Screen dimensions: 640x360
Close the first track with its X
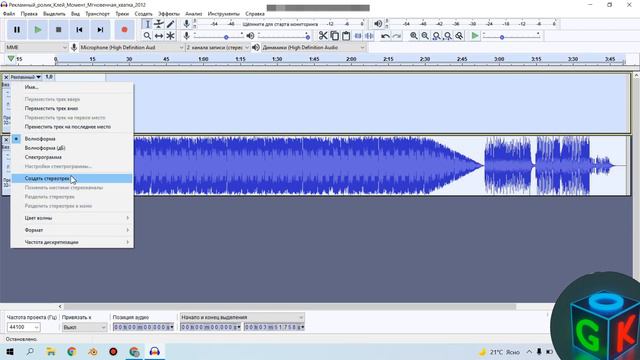(x=6, y=77)
